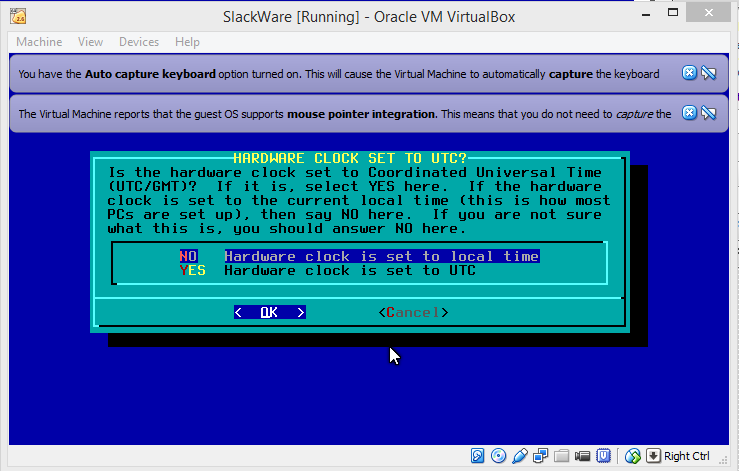The image size is (739, 471).
Task: Confirm with the OK button
Action: coord(270,312)
